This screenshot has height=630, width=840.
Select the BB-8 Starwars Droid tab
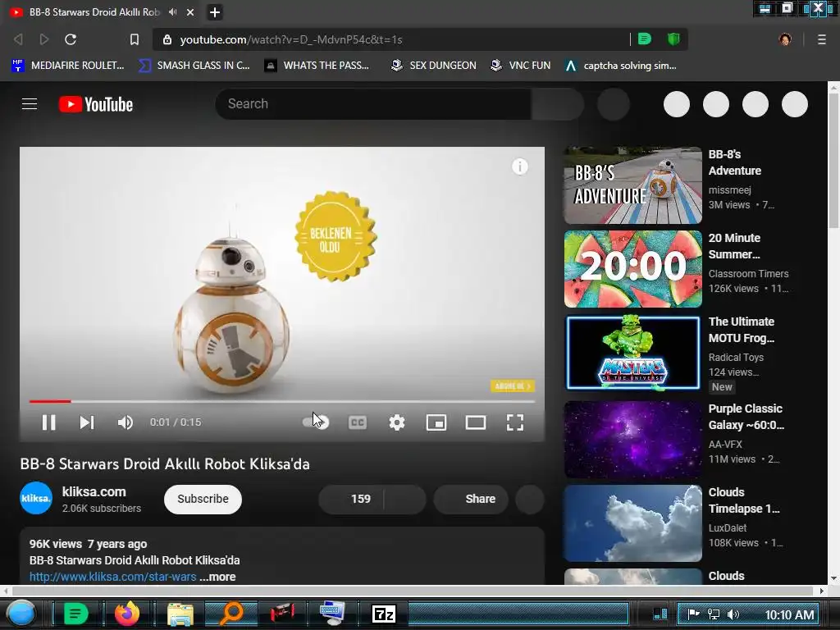pyautogui.click(x=94, y=11)
